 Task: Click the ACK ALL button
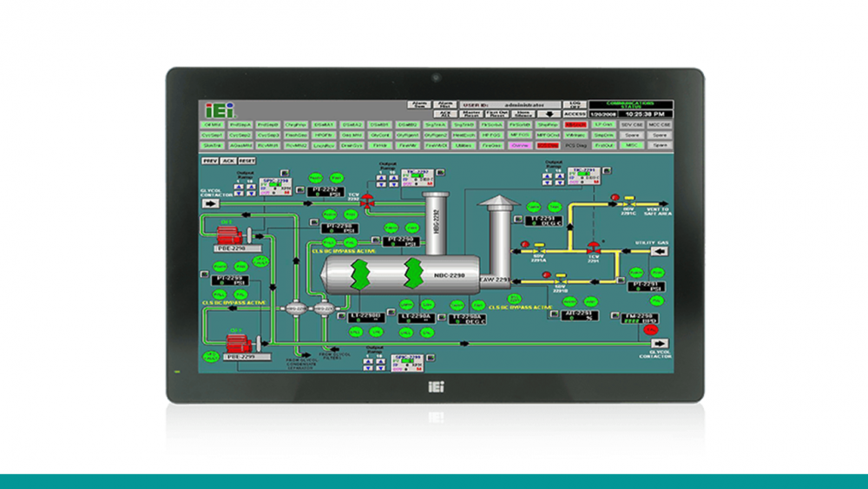tap(445, 114)
